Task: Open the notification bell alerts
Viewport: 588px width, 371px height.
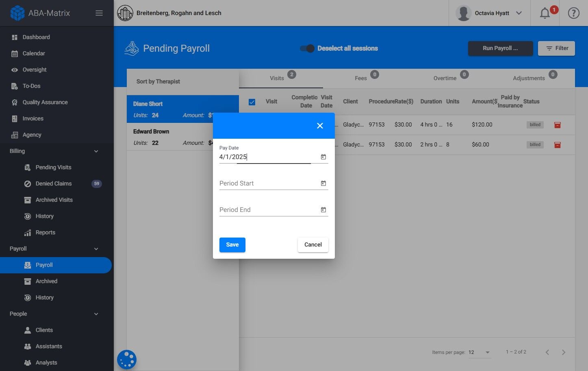Action: [x=545, y=13]
